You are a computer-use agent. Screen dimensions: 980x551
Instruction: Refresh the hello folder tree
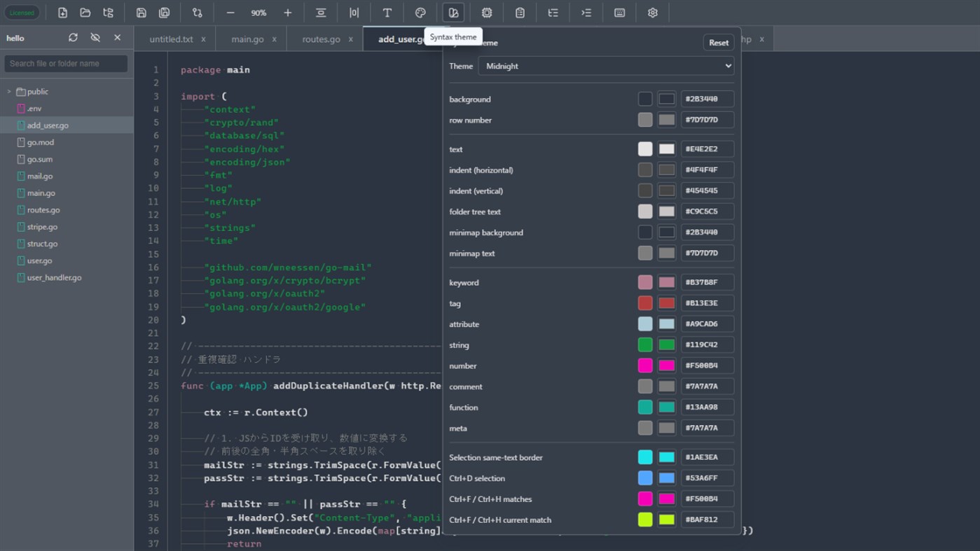click(73, 38)
